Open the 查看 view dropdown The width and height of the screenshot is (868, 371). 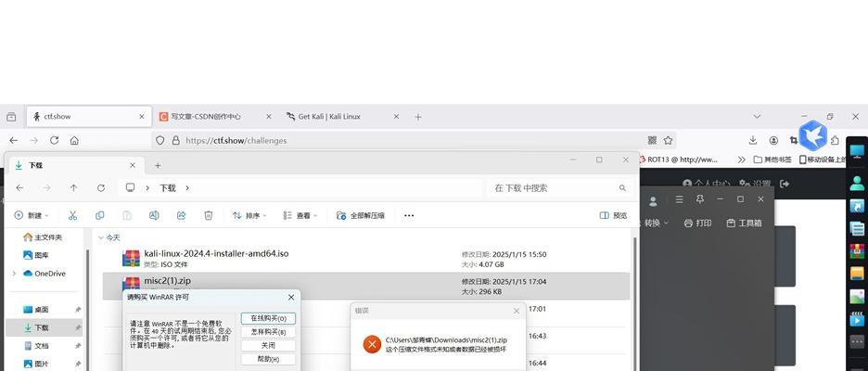[300, 215]
